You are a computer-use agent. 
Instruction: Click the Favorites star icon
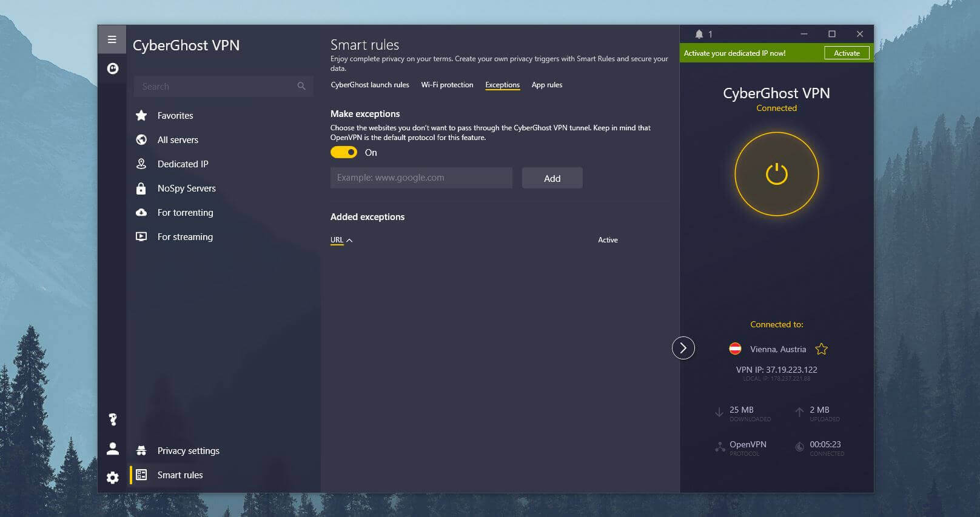click(x=141, y=115)
